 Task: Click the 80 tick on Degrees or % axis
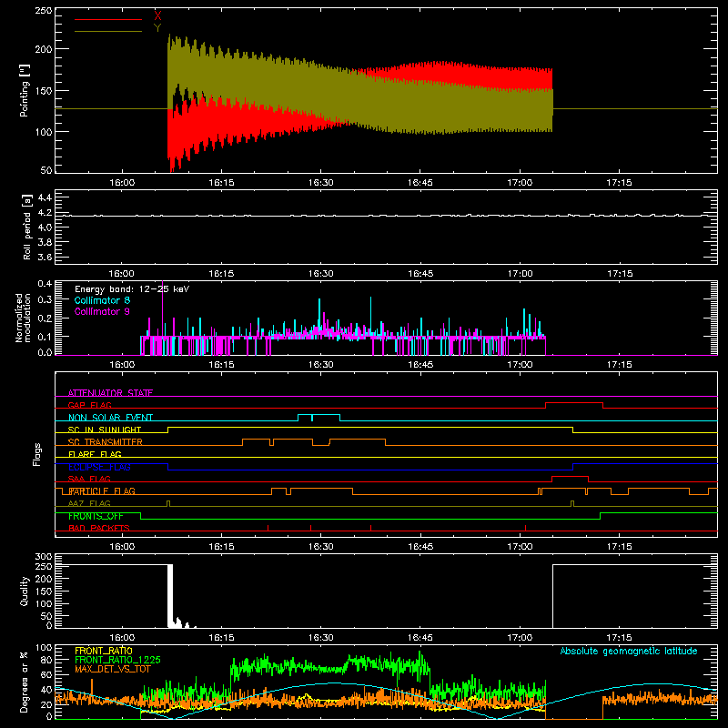(46, 660)
